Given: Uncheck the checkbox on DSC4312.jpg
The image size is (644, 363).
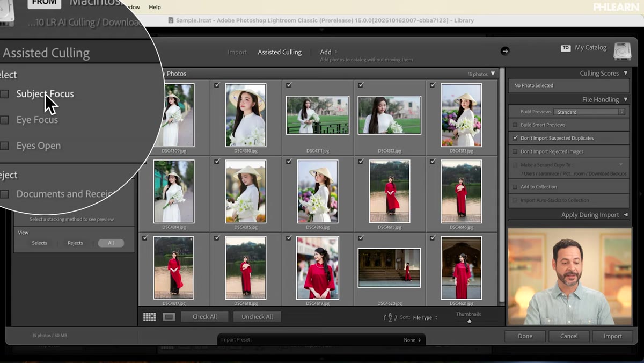Looking at the screenshot, I should click(361, 85).
